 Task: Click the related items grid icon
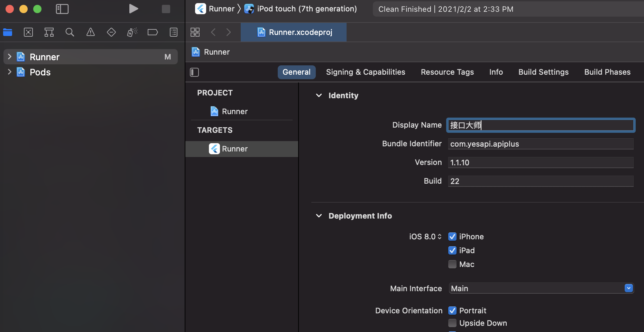pyautogui.click(x=195, y=32)
